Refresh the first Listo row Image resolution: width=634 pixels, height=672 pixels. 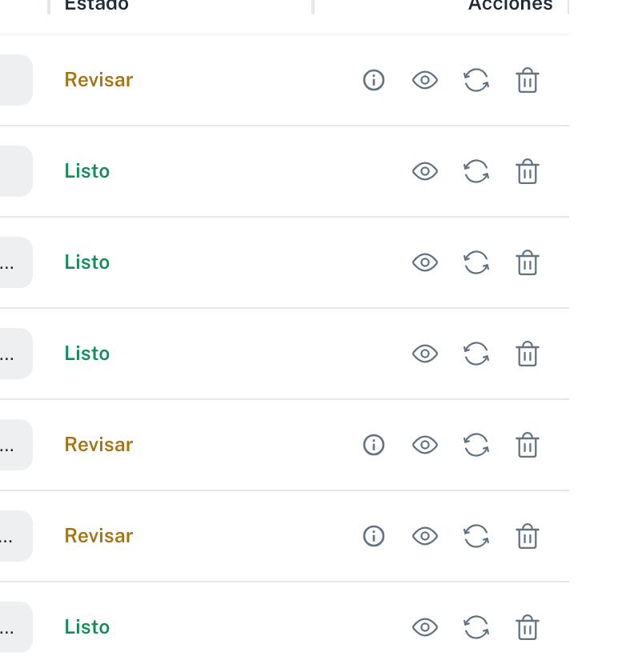[476, 171]
